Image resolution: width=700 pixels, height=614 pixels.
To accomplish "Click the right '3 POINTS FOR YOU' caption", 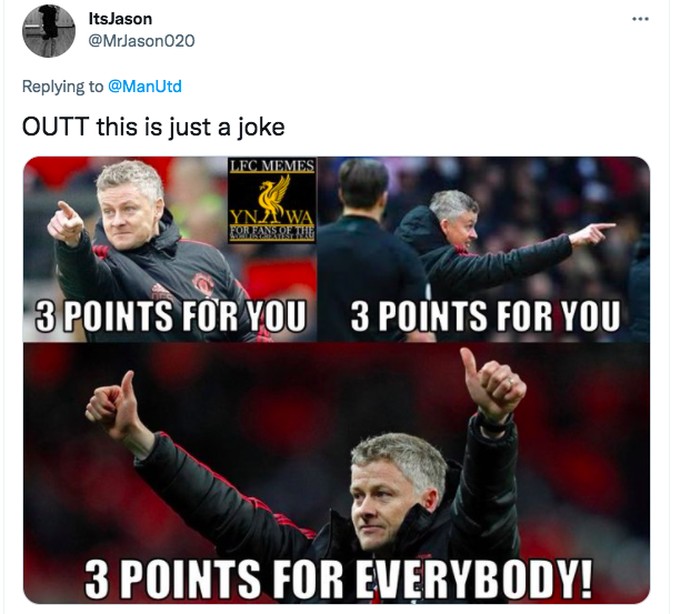I will tap(485, 316).
